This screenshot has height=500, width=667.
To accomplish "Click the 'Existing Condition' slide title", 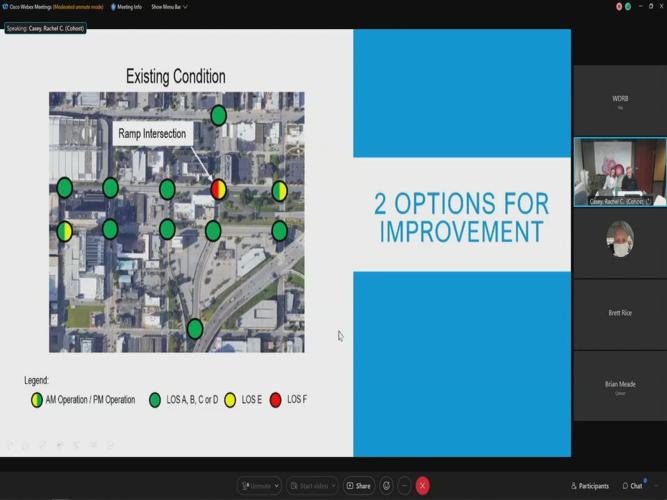I will (176, 77).
